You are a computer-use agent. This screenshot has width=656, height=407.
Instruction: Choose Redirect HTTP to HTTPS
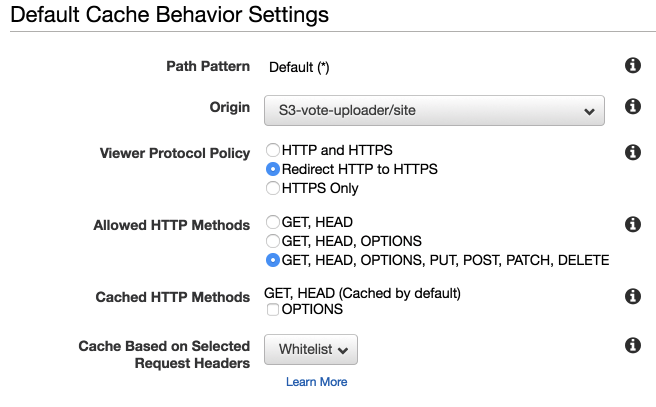coord(273,169)
